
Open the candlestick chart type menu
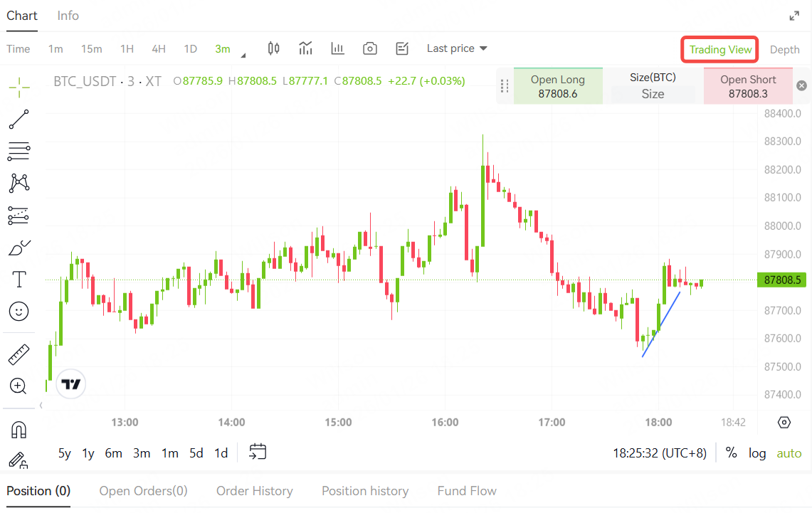pos(273,48)
